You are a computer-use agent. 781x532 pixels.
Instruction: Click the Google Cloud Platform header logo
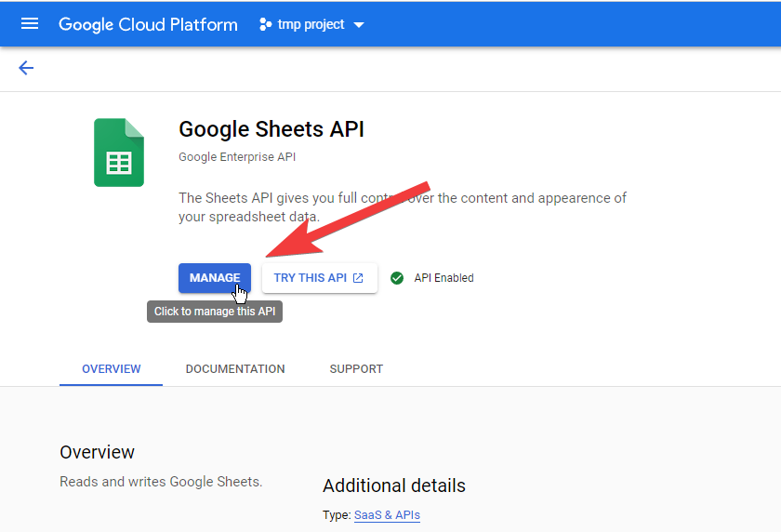pos(148,24)
